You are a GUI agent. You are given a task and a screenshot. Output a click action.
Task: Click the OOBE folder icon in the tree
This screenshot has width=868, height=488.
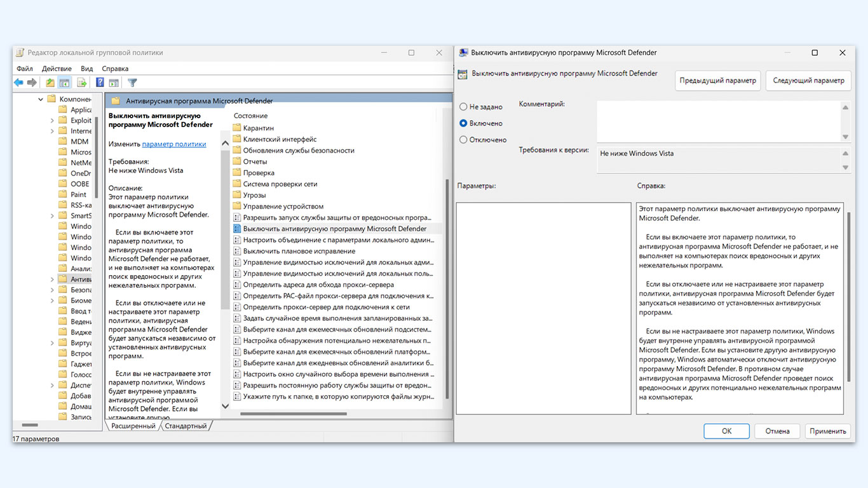point(62,184)
